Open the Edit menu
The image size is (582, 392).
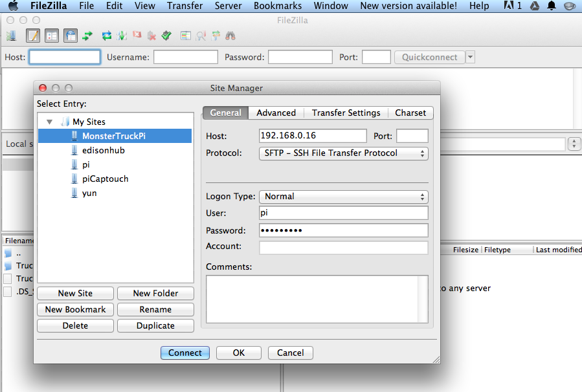115,6
